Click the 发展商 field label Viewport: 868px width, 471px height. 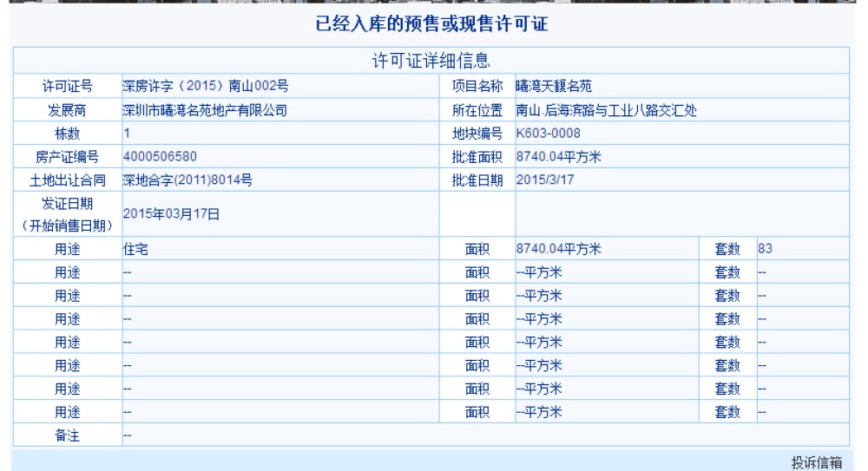pos(69,109)
